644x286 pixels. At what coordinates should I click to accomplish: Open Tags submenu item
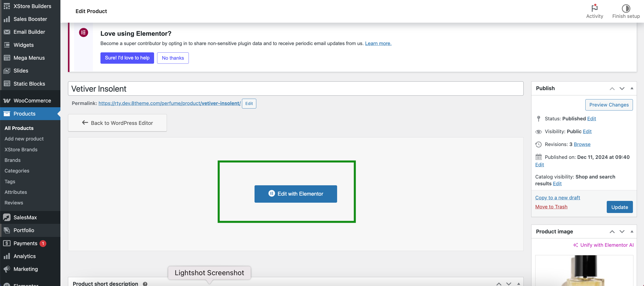(10, 182)
